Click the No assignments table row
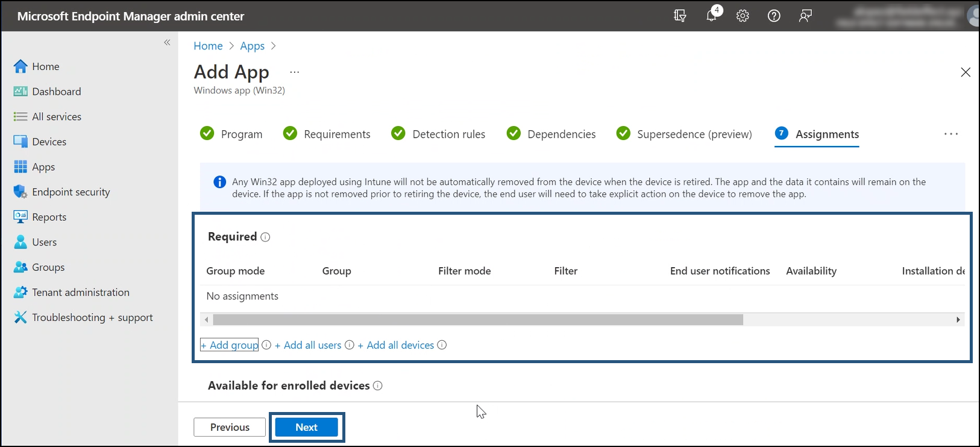 coord(582,296)
